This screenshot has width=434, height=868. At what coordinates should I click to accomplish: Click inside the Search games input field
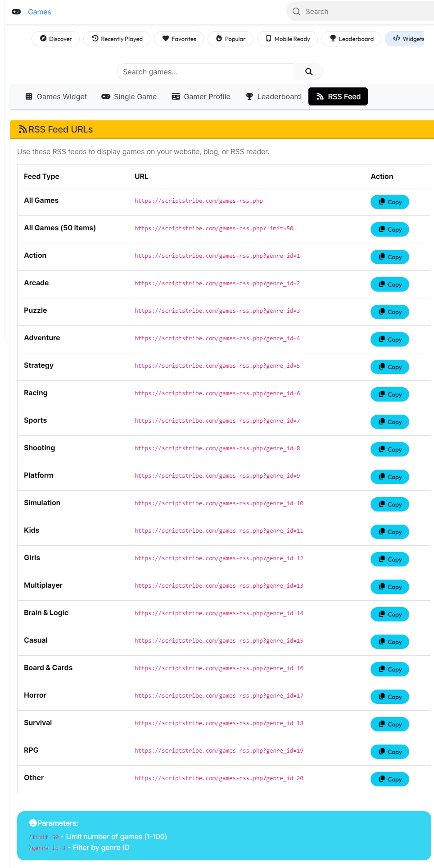[x=205, y=72]
